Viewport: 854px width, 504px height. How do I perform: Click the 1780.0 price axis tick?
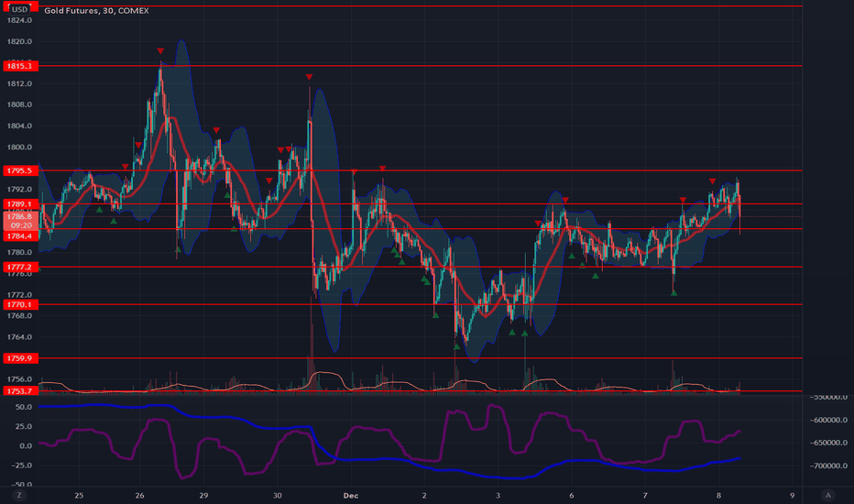tap(19, 252)
